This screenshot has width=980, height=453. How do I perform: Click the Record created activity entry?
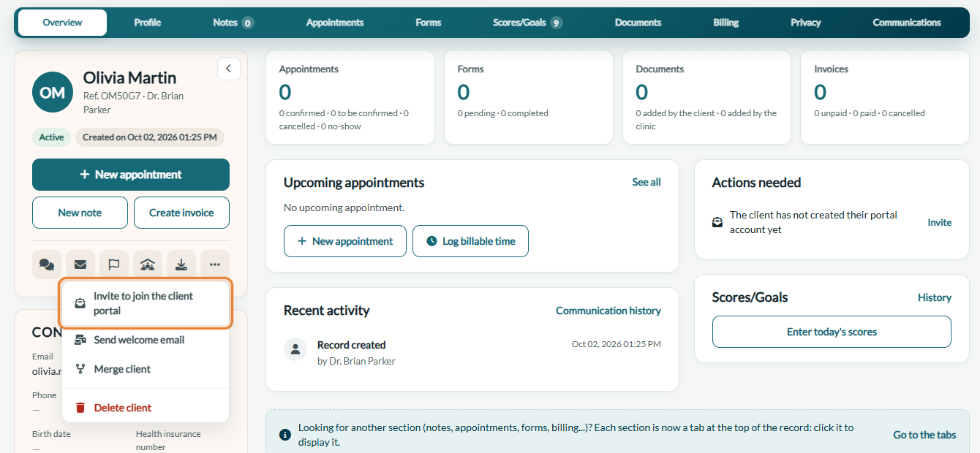(x=472, y=351)
